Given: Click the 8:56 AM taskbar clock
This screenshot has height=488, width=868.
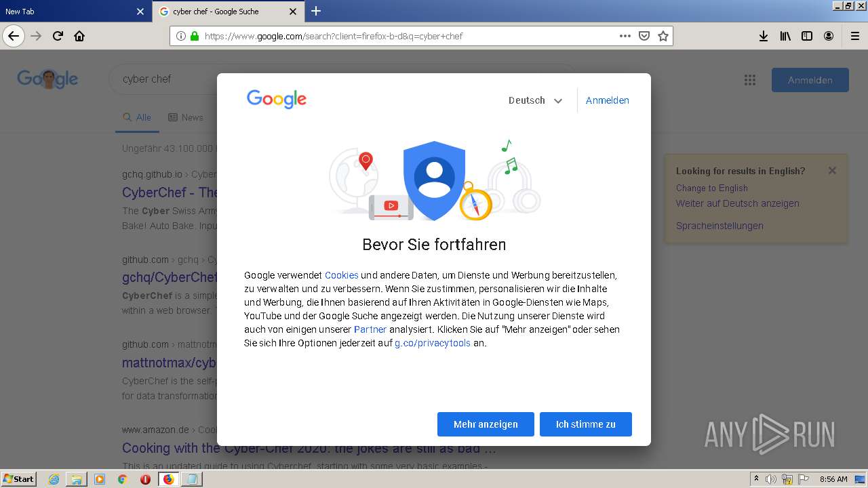Looking at the screenshot, I should [x=833, y=479].
